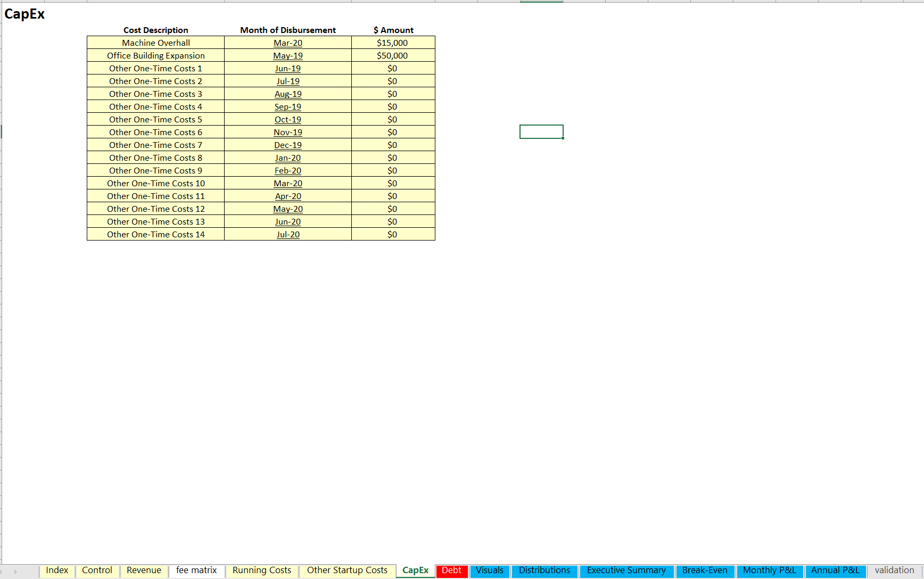Select the fee matrix tab
This screenshot has width=924, height=579.
(196, 570)
